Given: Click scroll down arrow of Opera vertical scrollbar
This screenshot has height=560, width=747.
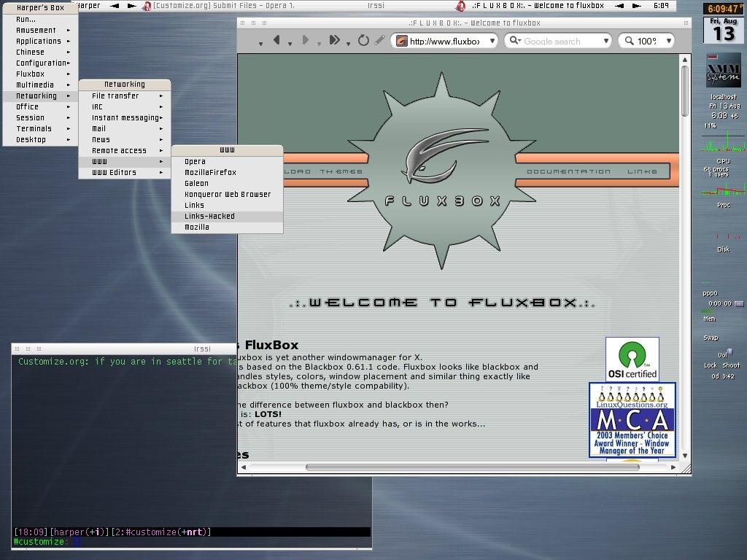Looking at the screenshot, I should [x=685, y=456].
